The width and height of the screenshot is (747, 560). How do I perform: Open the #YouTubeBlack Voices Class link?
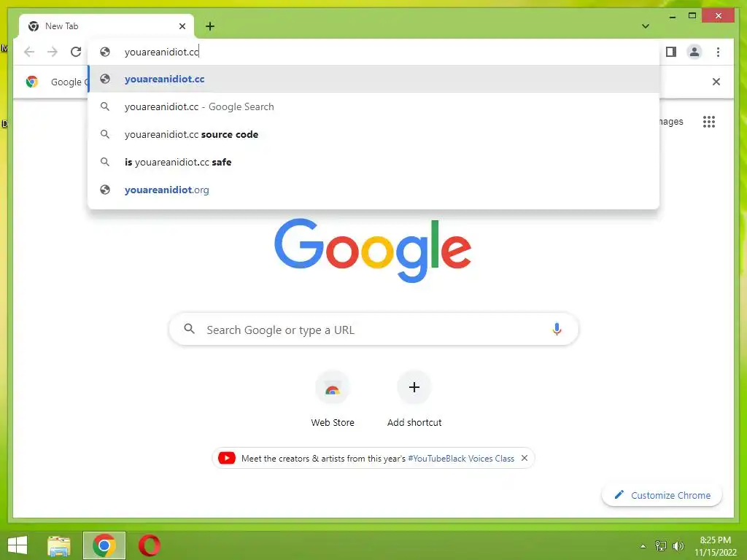coord(461,459)
